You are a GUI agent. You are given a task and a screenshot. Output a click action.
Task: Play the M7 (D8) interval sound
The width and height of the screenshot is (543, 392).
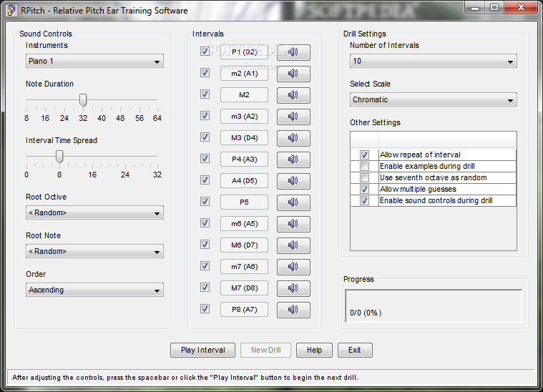coord(293,288)
